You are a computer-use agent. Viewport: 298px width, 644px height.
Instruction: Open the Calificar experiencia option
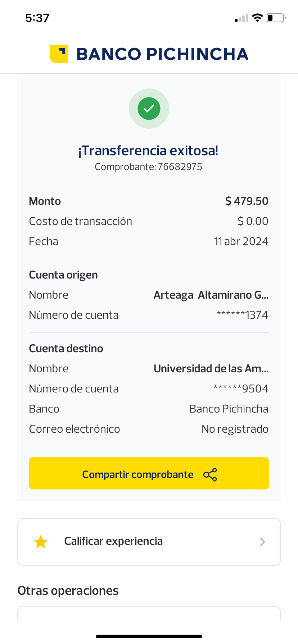113,542
